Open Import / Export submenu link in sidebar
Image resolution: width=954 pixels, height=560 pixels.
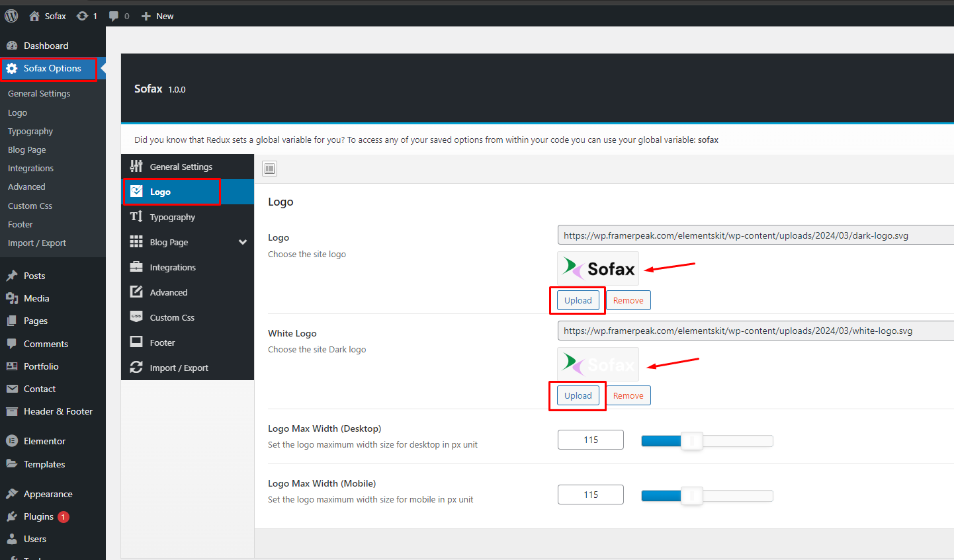[x=37, y=243]
